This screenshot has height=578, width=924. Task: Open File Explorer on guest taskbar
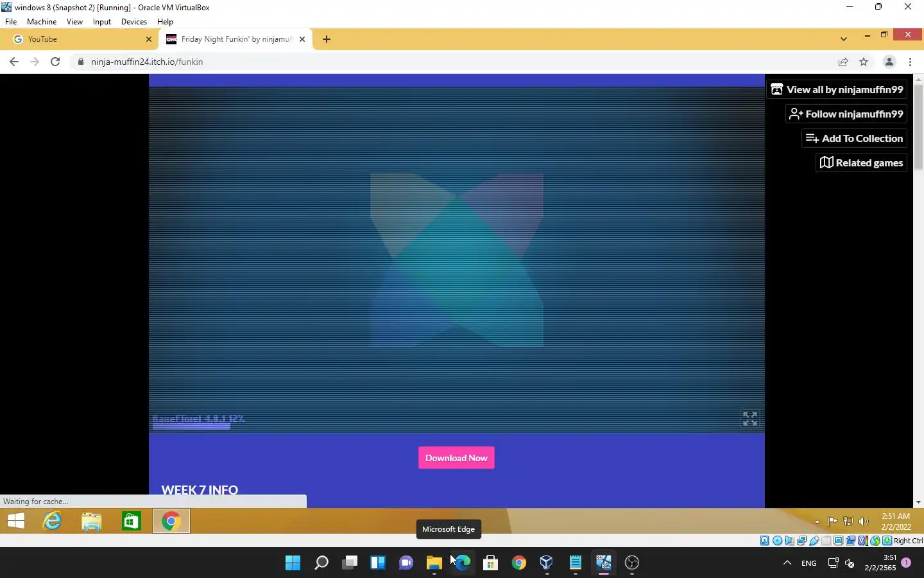(x=92, y=521)
